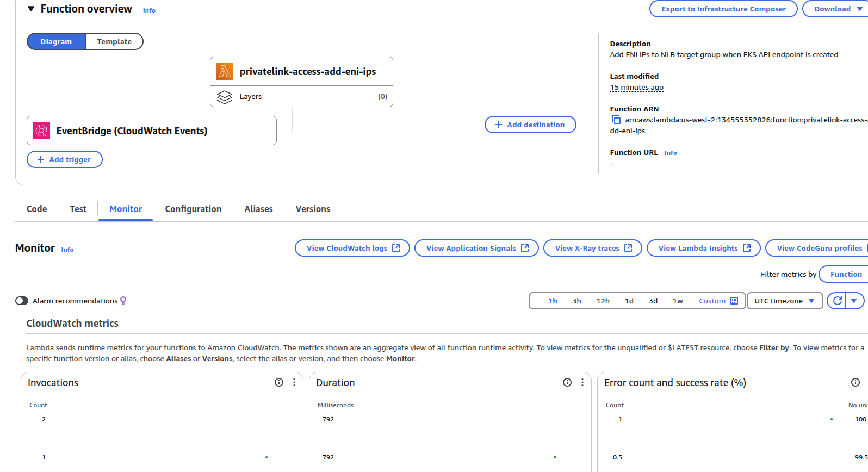The width and height of the screenshot is (868, 472).
Task: Click the Add trigger button
Action: point(65,159)
